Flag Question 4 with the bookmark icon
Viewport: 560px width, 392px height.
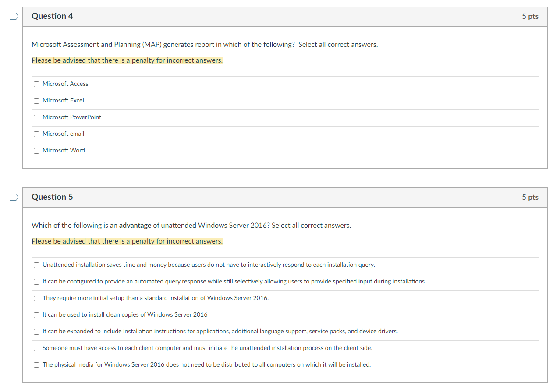(x=14, y=16)
